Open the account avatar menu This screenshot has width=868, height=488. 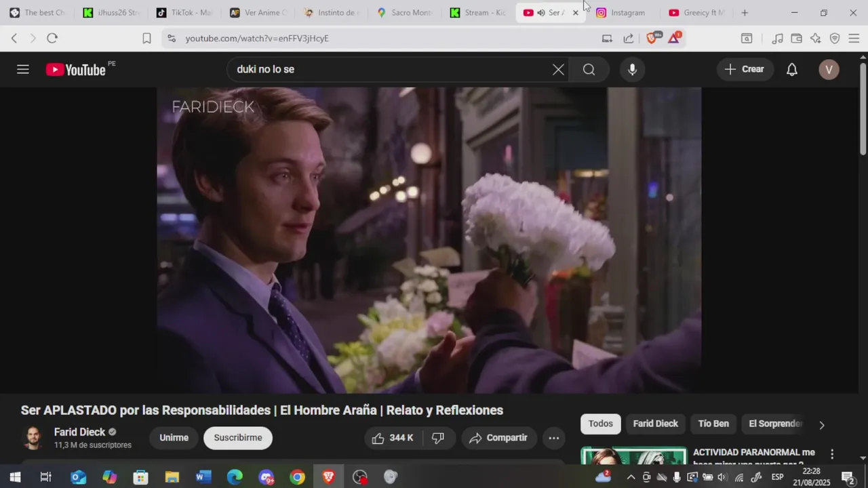[829, 69]
